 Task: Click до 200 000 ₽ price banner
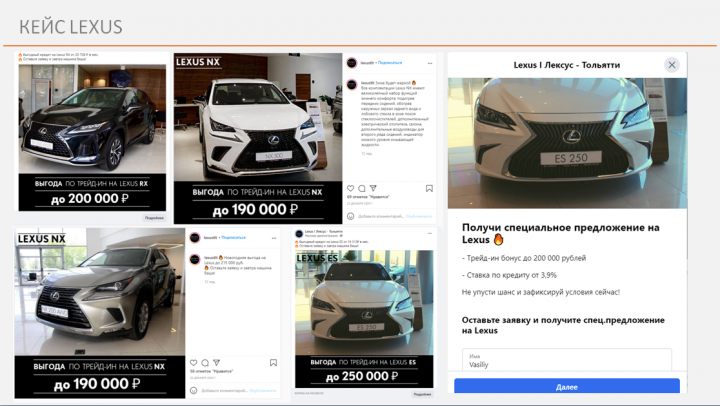point(92,198)
